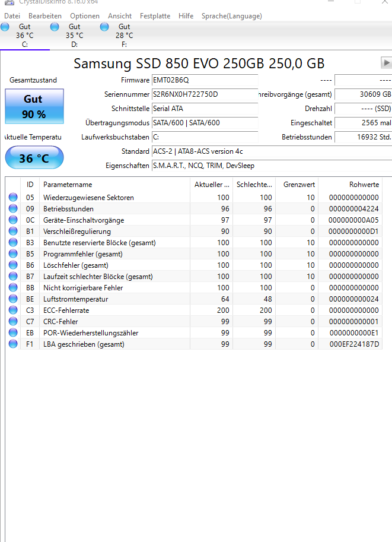Viewport: 392px width, 542px height.
Task: Click the Firmware field EMT02B6Q
Action: pos(205,80)
